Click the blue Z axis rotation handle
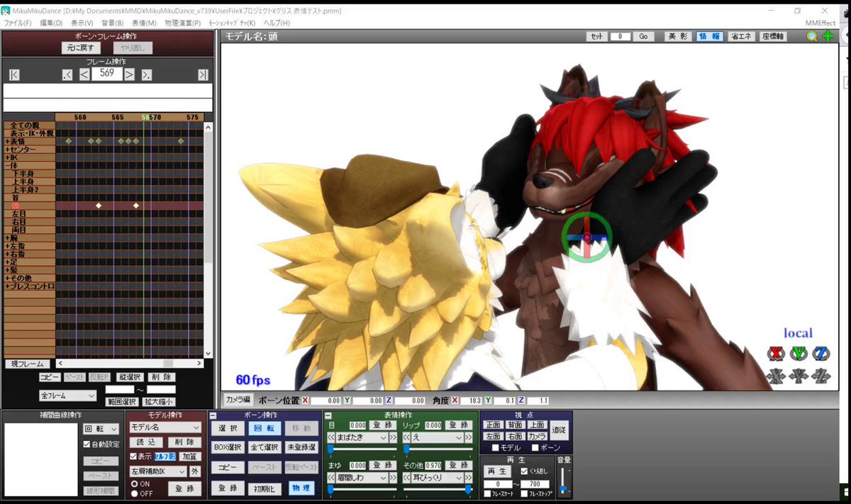This screenshot has width=851, height=504. (x=821, y=353)
